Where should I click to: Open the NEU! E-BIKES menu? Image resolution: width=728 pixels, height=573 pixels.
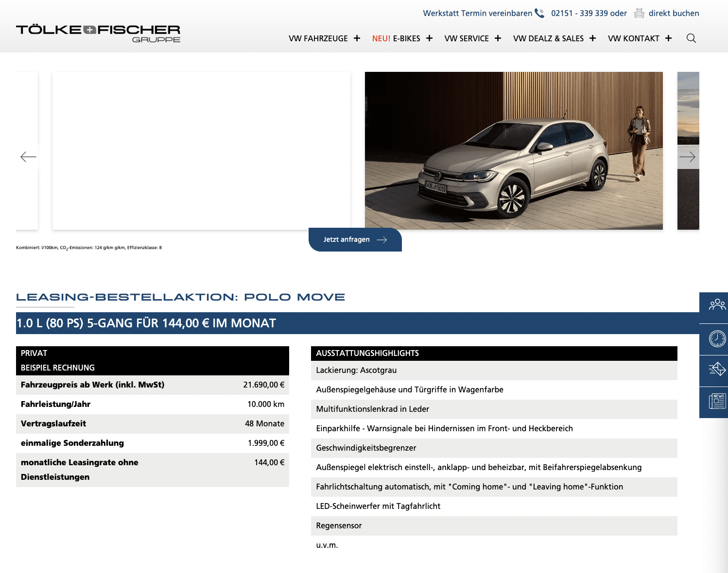[x=396, y=38]
